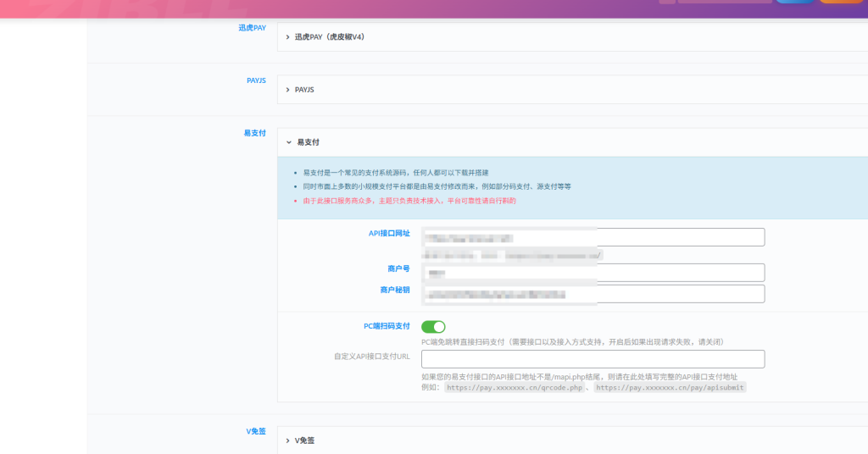Collapse the 易支付 accordion panel
This screenshot has height=454, width=868.
[572, 142]
